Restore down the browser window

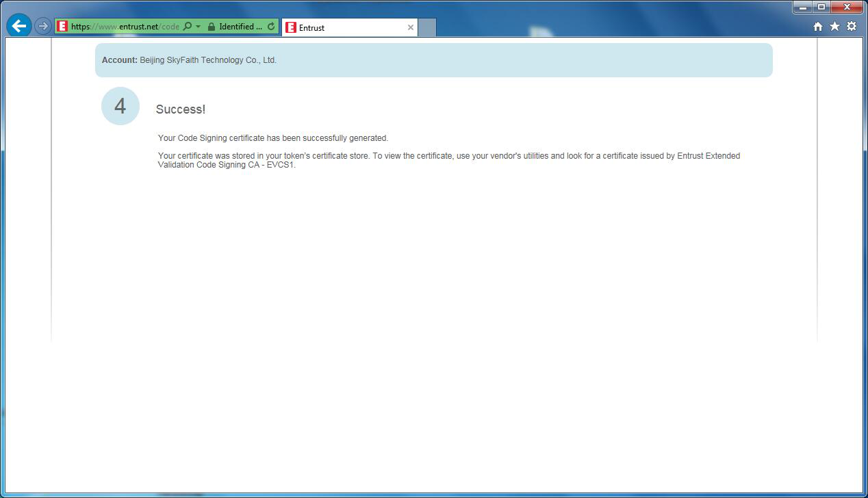(821, 8)
